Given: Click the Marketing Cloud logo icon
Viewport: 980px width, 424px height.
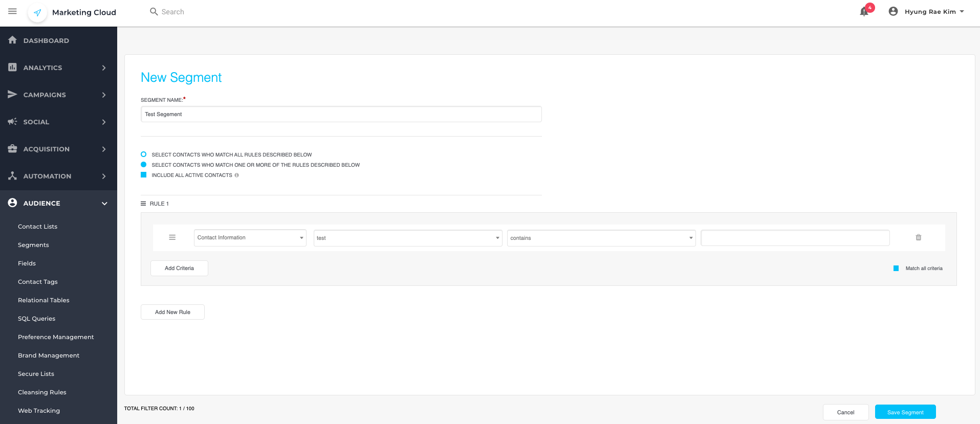Looking at the screenshot, I should pyautogui.click(x=37, y=13).
